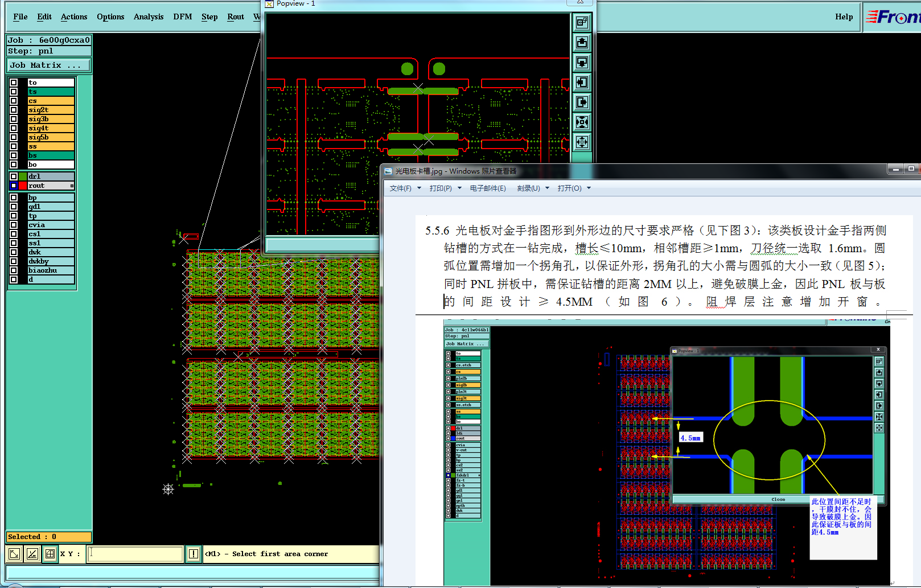The image size is (921, 588).
Task: Click the Frontline logo at top right
Action: tap(893, 17)
